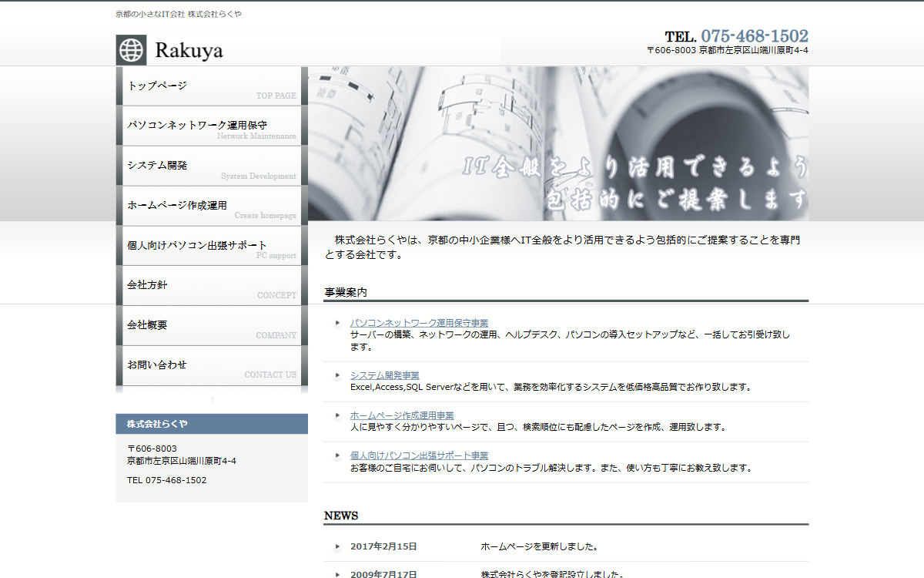Select お問い合わせ CONTACT US in the menu
The height and width of the screenshot is (578, 924).
pos(212,365)
